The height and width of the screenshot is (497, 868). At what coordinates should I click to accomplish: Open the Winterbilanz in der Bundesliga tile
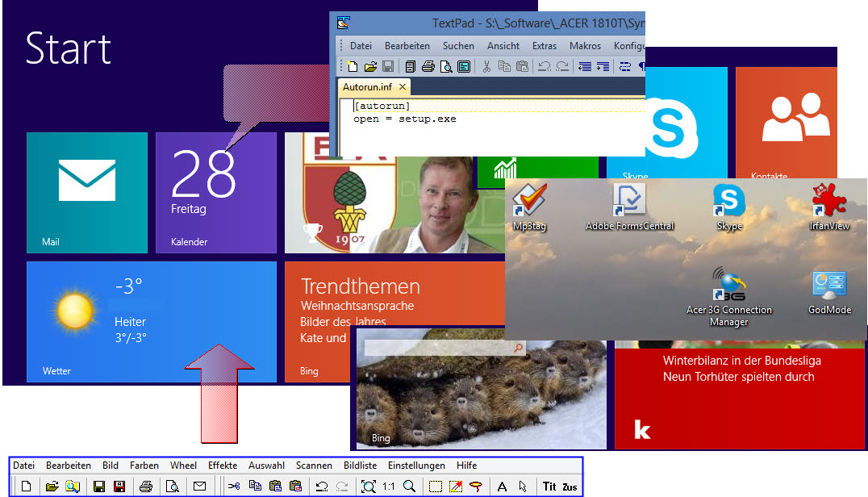tap(739, 395)
